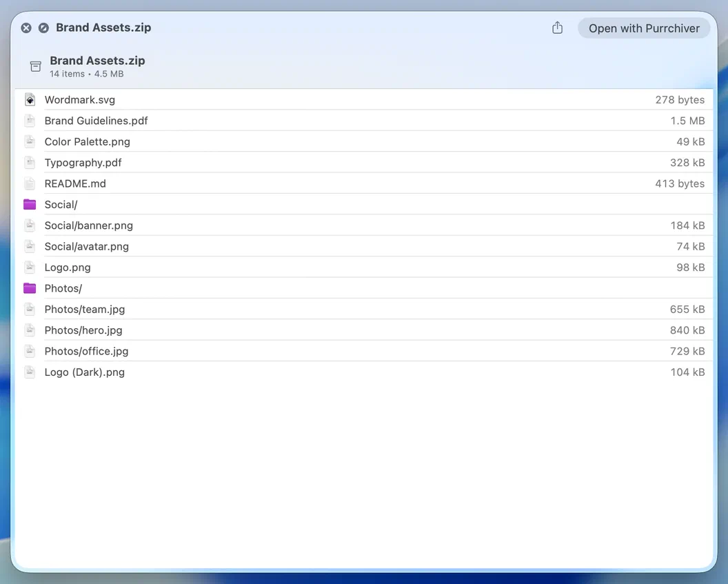Select the Photos/office.jpg file name
The image size is (728, 584).
(86, 352)
